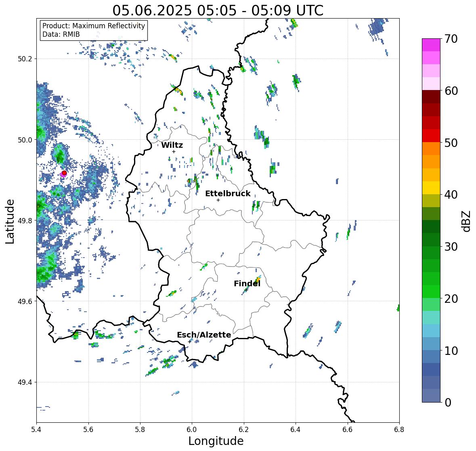Click the 50.2 latitude tick label

(25, 59)
